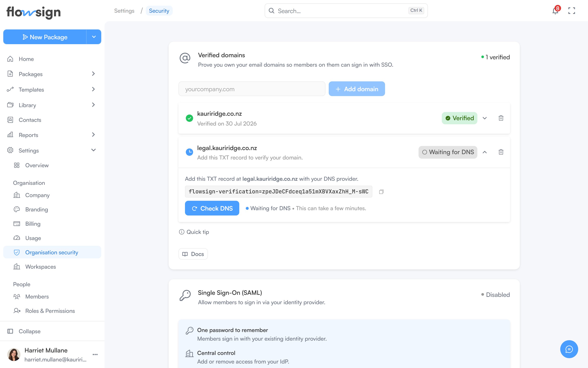
Task: Open the New Package dropdown arrow
Action: click(94, 37)
